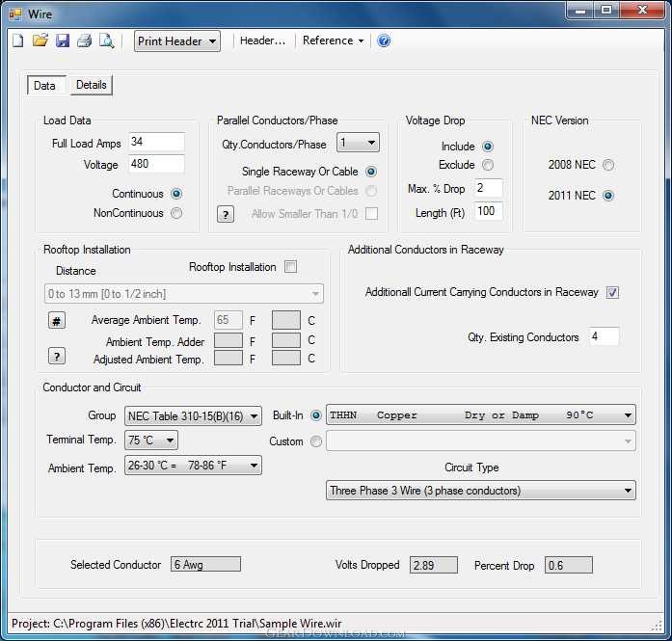Open the THHN Copper built-in conductor dropdown
672x641 pixels.
481,414
